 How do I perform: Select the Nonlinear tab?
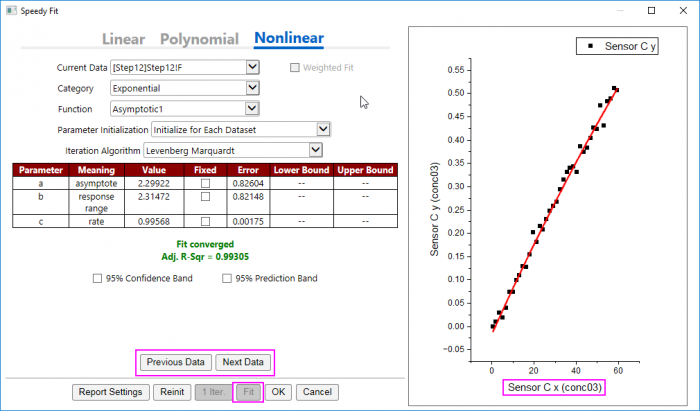pos(288,40)
